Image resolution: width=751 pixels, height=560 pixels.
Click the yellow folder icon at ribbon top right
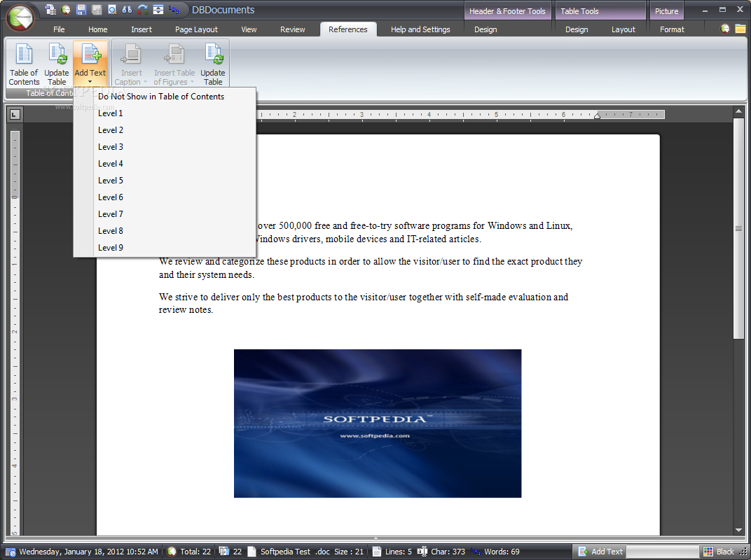[x=740, y=29]
